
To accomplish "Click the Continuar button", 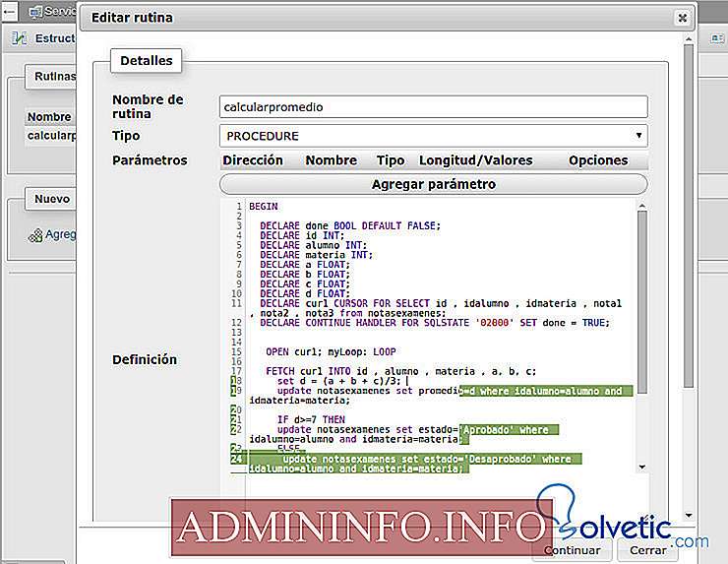I will click(572, 550).
